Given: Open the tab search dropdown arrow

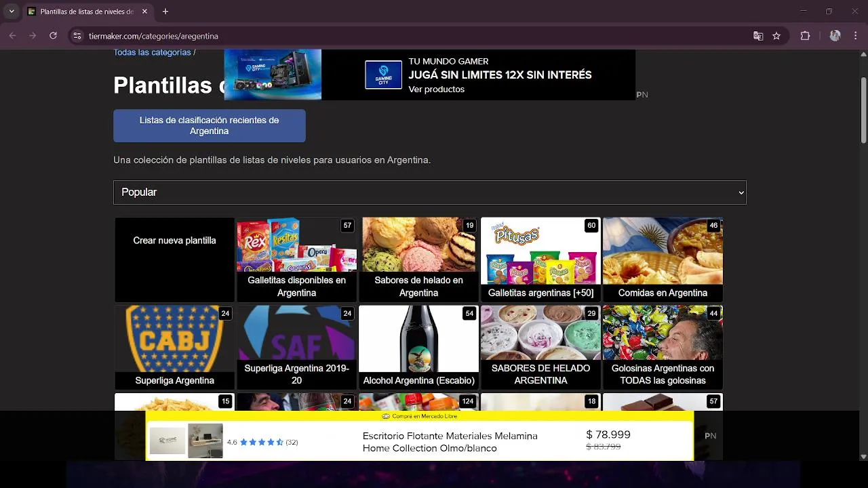Looking at the screenshot, I should pos(12,12).
